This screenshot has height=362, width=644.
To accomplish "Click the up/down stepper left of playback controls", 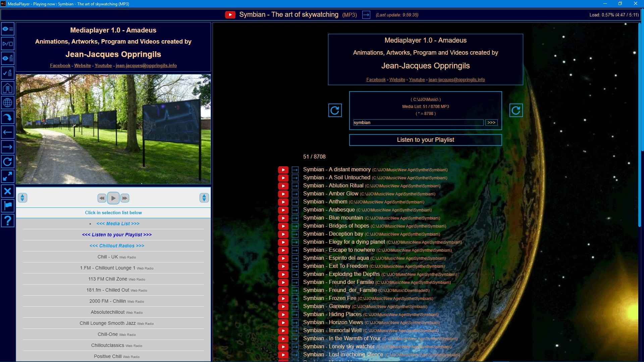I will (22, 198).
